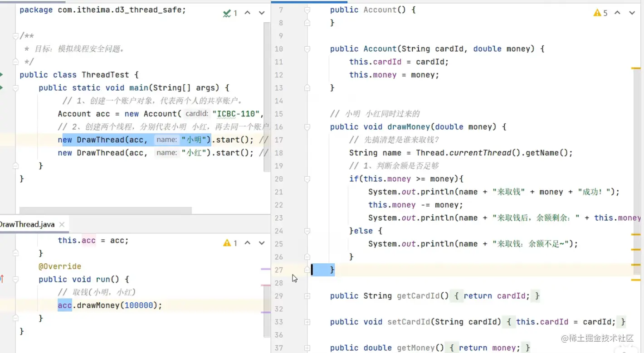Collapse the else block fold at line 24
This screenshot has width=644, height=353.
pyautogui.click(x=307, y=231)
